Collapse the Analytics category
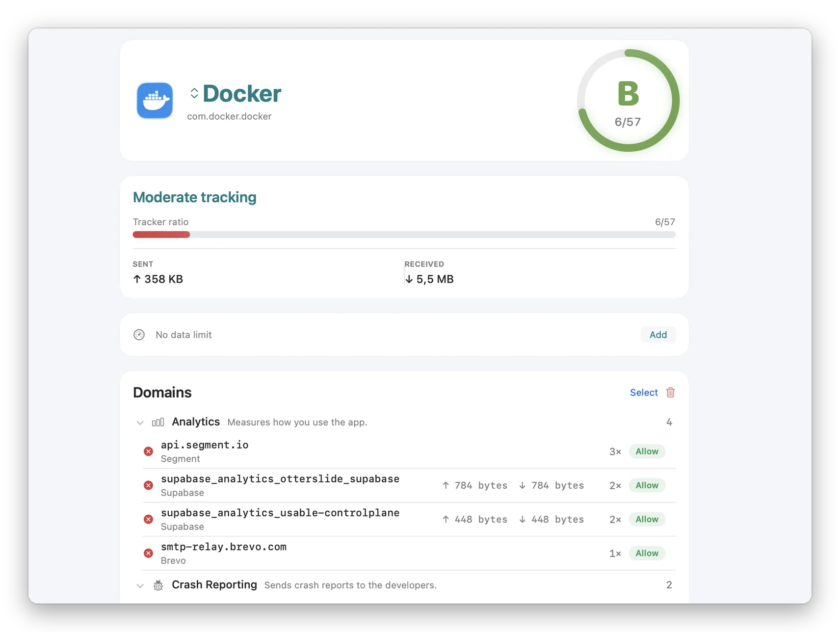The height and width of the screenshot is (632, 840). point(140,422)
